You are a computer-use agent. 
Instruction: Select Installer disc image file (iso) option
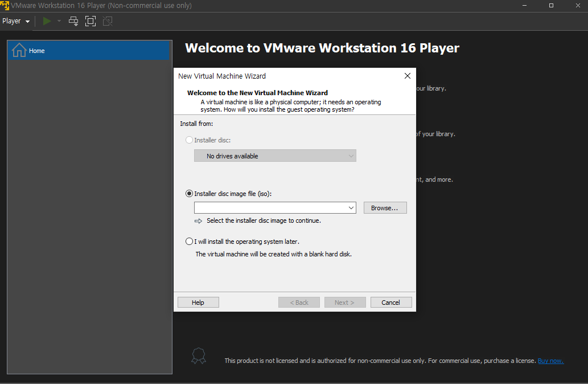coord(190,194)
